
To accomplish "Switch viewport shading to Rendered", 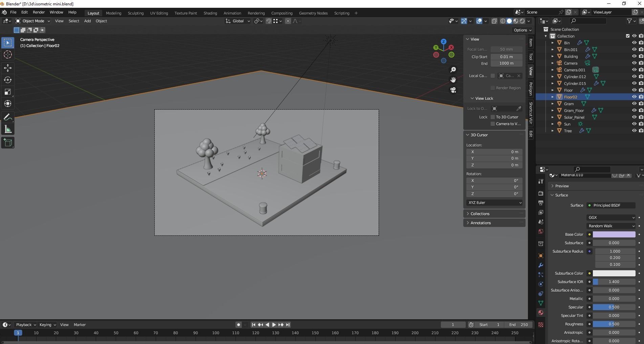I will tap(522, 21).
